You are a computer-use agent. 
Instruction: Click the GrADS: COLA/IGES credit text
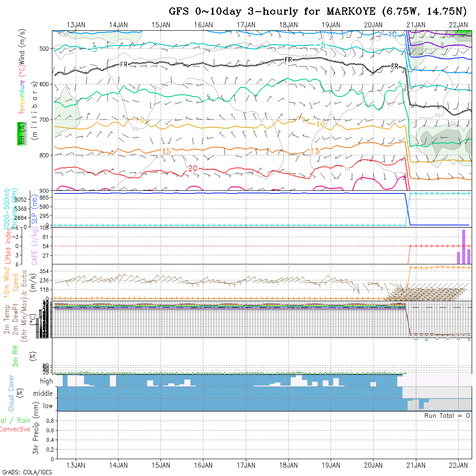coord(27,472)
